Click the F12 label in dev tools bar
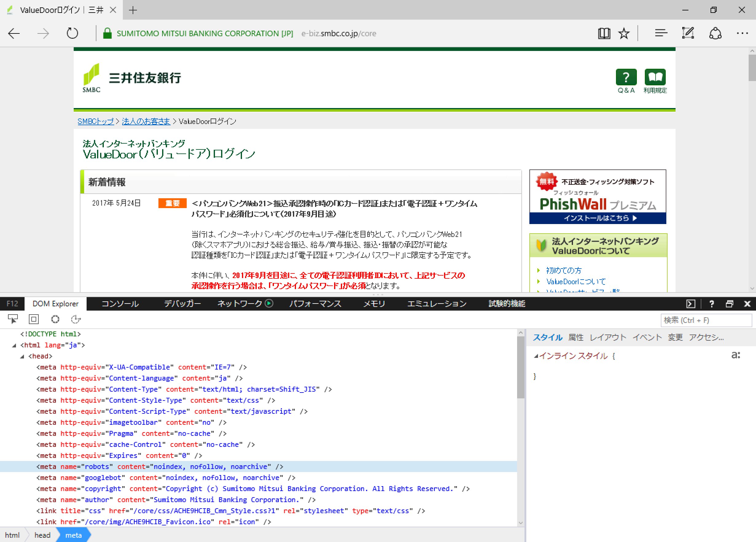The width and height of the screenshot is (756, 542). coord(12,304)
